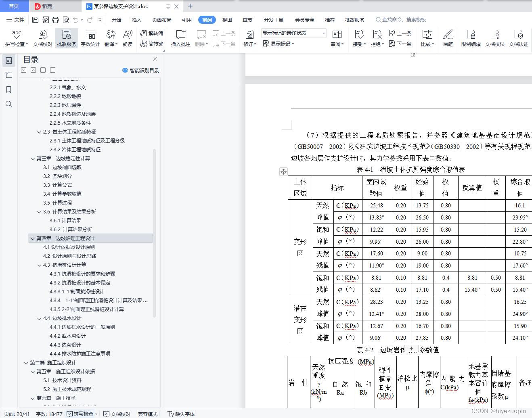Open 文档校对 document proofreading tool

pos(43,38)
